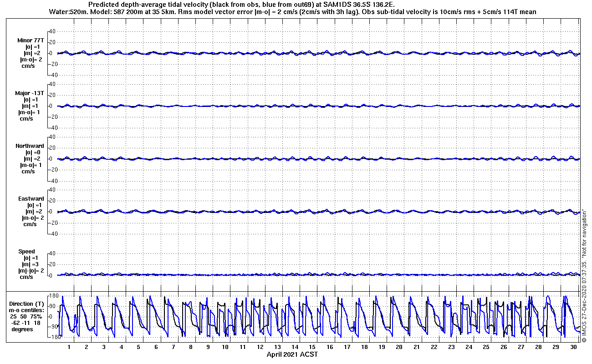
Task: Click the 40 tick of the Minor 77T panel
Action: click(51, 31)
